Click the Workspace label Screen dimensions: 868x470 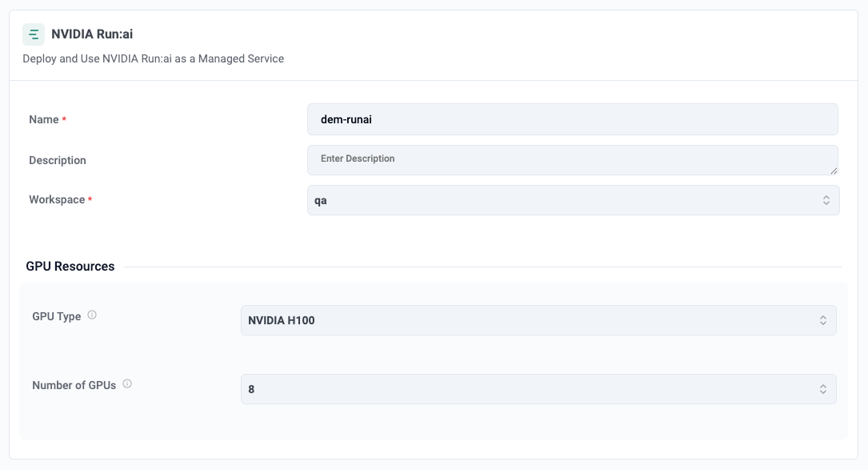[57, 199]
